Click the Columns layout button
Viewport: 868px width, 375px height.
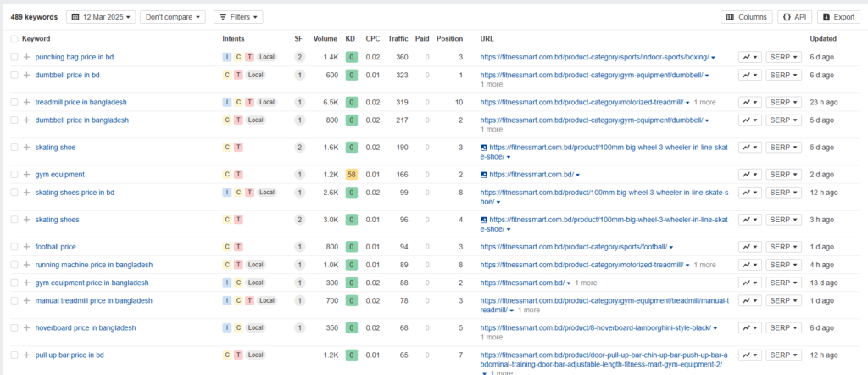746,17
